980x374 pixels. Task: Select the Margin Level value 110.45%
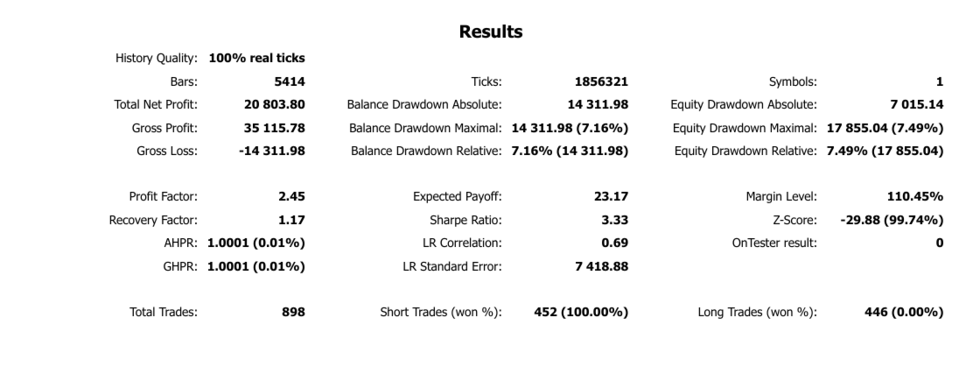pyautogui.click(x=915, y=196)
